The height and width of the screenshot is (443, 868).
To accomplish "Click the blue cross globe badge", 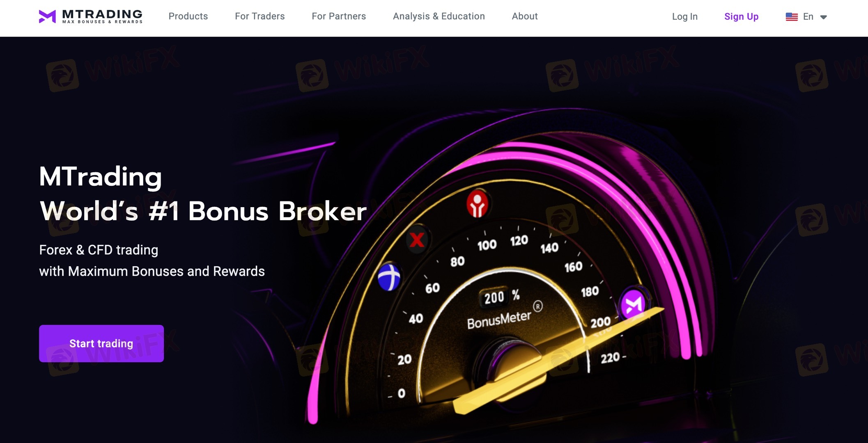I will 388,277.
